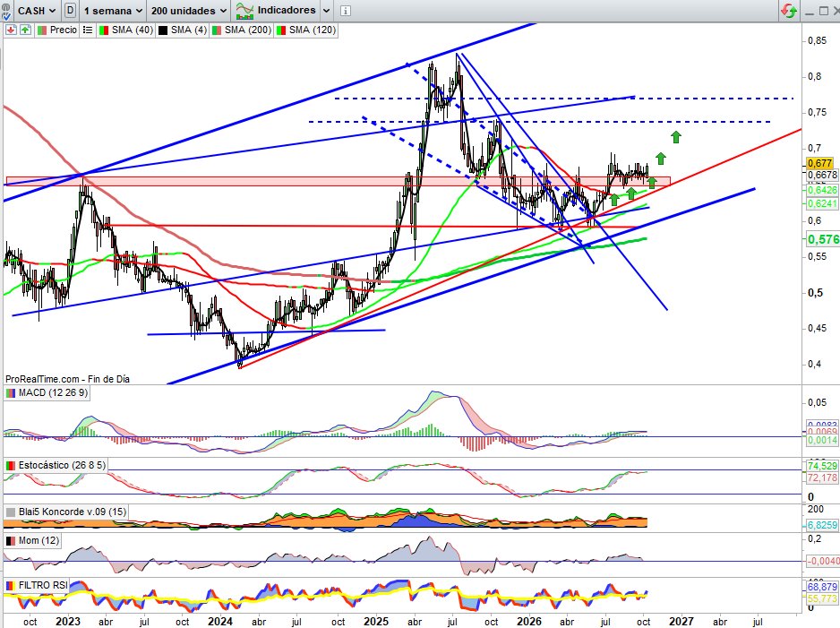
Task: Click the 68,879 RSI value
Action: [822, 588]
